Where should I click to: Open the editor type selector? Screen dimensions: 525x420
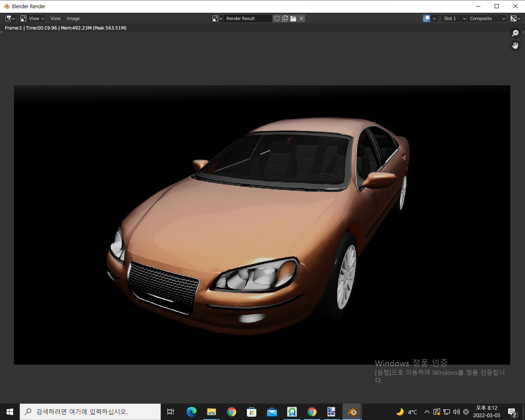pyautogui.click(x=10, y=18)
